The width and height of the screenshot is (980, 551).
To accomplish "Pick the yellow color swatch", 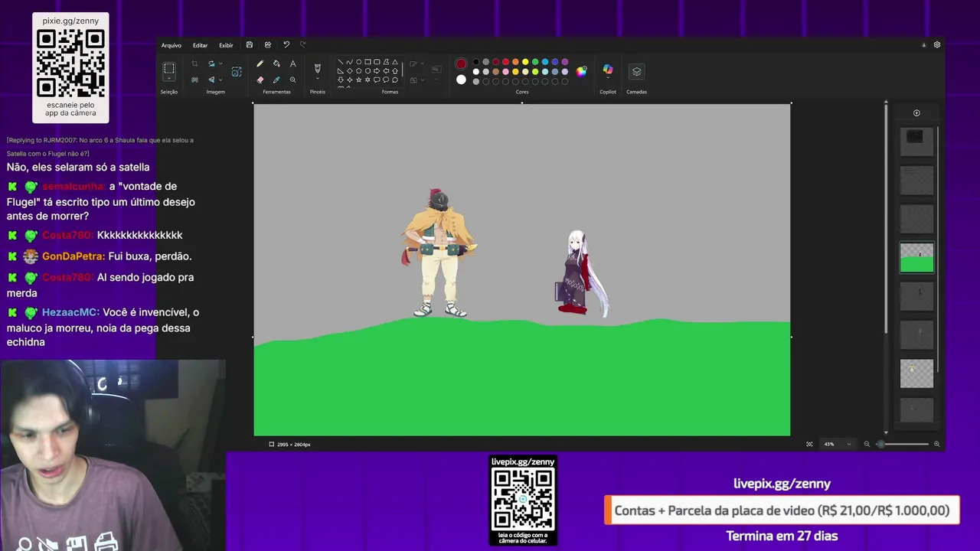I will pyautogui.click(x=525, y=62).
